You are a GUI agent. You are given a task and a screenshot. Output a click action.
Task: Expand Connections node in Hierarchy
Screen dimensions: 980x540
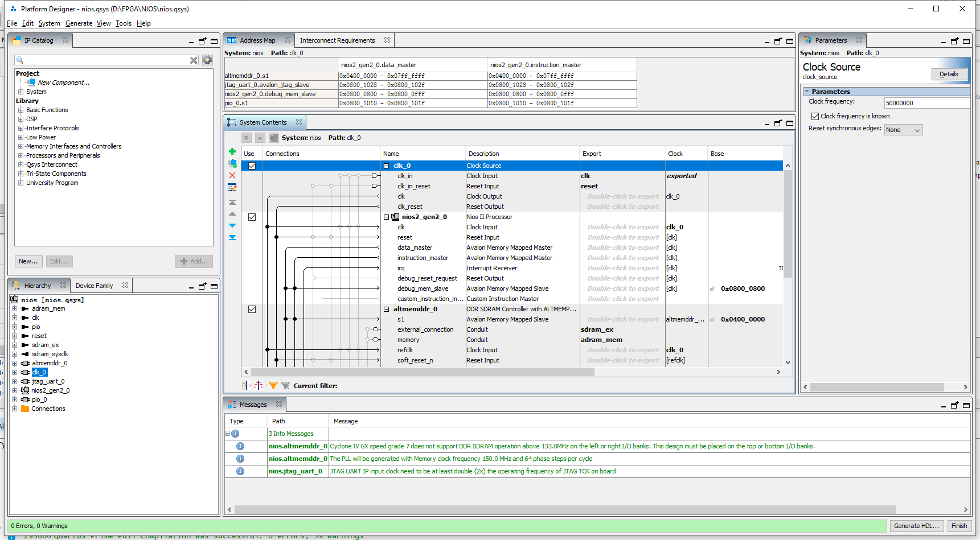[14, 409]
